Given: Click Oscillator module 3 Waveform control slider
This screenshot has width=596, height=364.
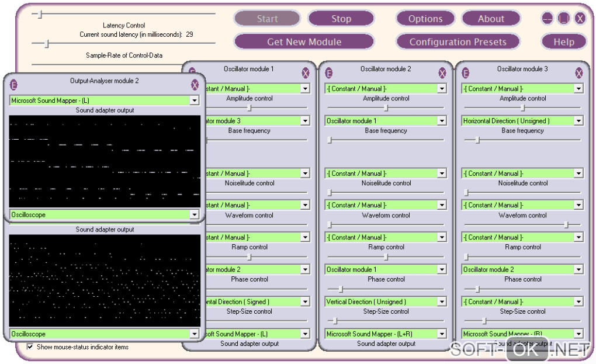Looking at the screenshot, I should [566, 224].
